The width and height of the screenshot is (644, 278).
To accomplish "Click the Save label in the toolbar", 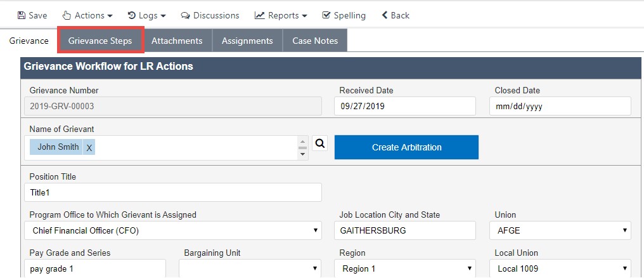I will pyautogui.click(x=38, y=16).
